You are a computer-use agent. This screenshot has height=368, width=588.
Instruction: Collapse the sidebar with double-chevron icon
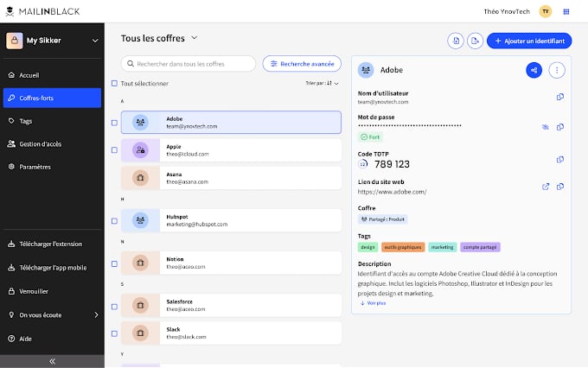point(52,360)
